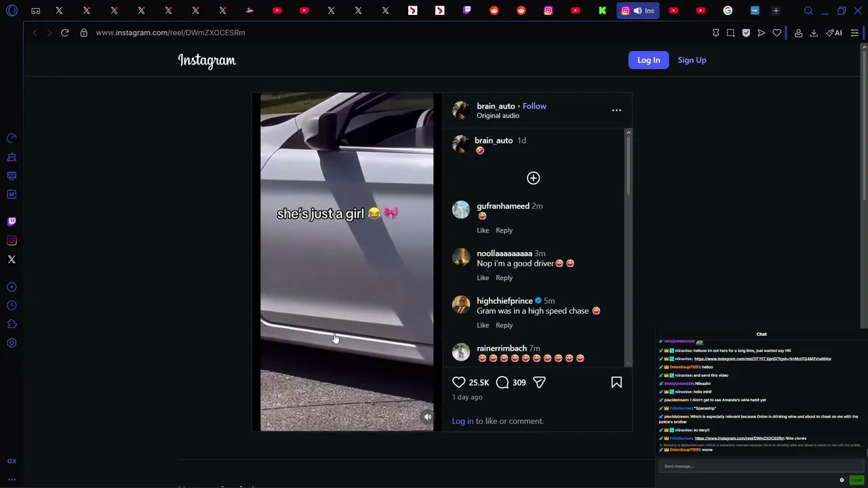This screenshot has width=868, height=488.
Task: Open the sidebar Settings gear icon
Action: pyautogui.click(x=12, y=343)
